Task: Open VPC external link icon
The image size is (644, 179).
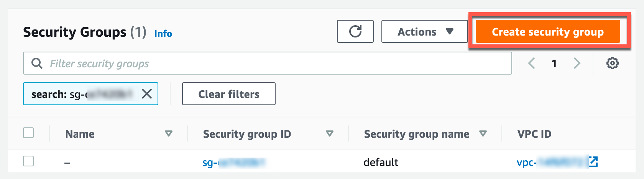Action: tap(593, 162)
